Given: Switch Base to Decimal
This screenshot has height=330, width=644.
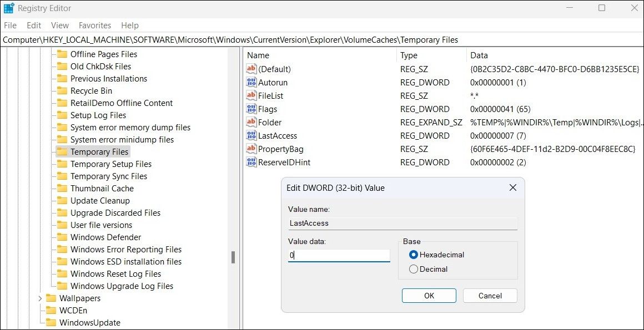Looking at the screenshot, I should click(413, 268).
